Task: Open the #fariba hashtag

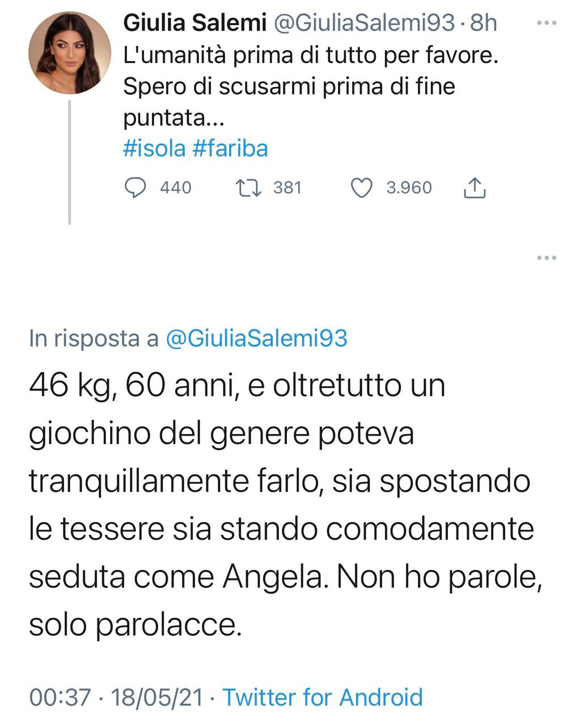Action: coord(230,149)
